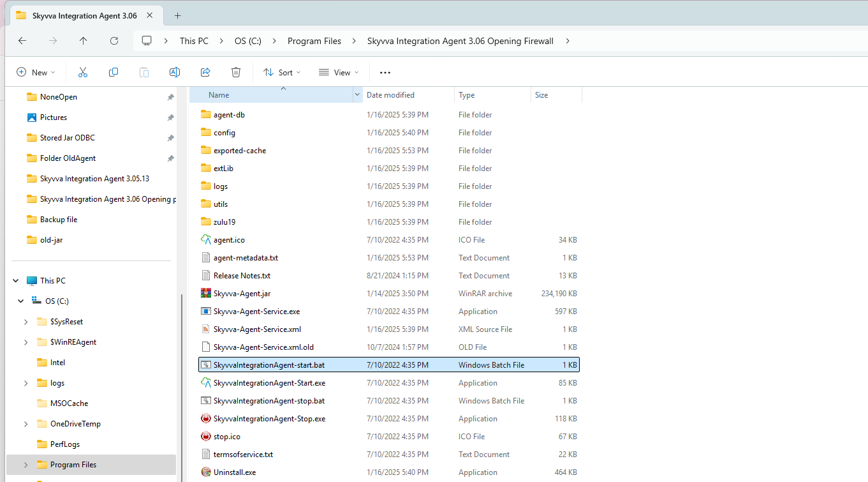This screenshot has width=868, height=482.
Task: Select Pictures in the quick access list
Action: pyautogui.click(x=53, y=117)
